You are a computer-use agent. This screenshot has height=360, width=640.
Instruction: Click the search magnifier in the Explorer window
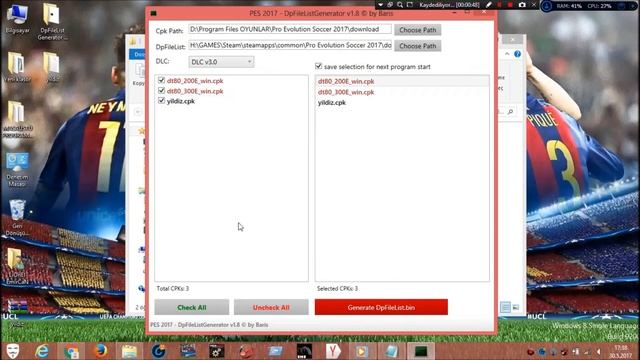[510, 111]
